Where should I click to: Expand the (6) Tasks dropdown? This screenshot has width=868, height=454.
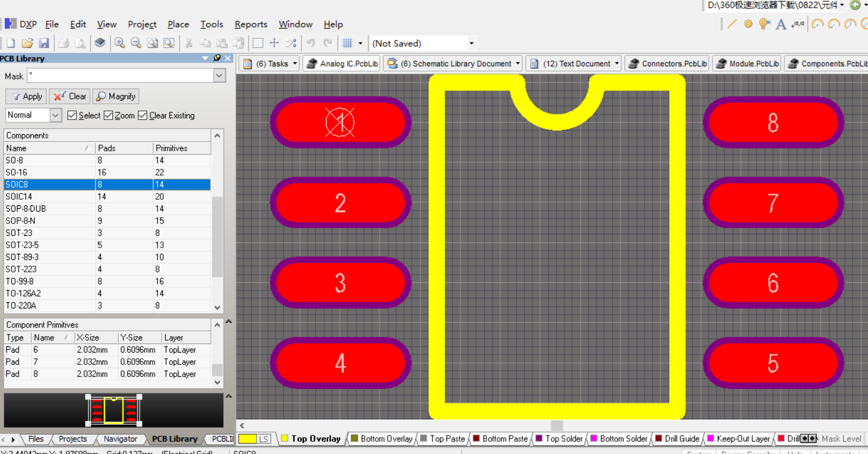click(x=295, y=64)
